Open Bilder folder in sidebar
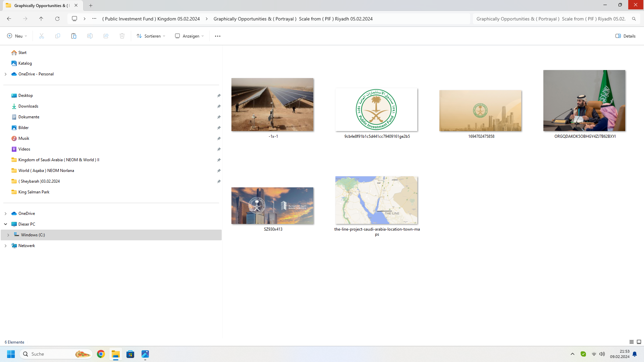 20,128
